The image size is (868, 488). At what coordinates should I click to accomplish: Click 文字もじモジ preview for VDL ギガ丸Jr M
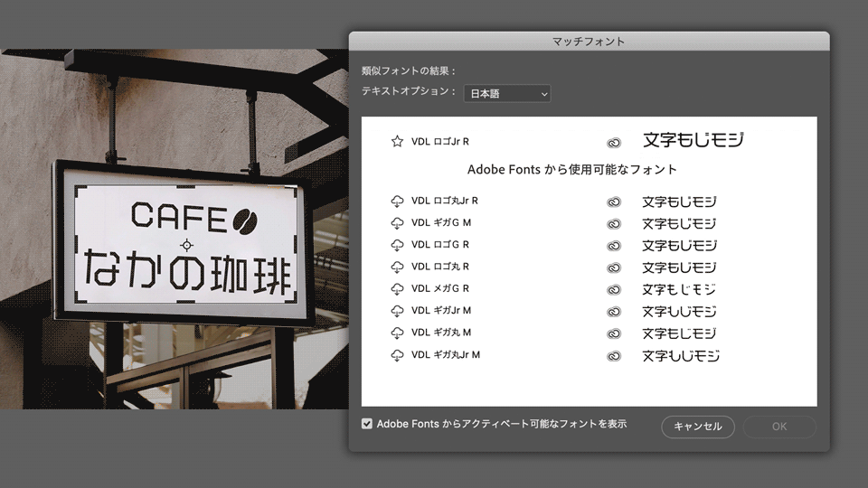[681, 356]
